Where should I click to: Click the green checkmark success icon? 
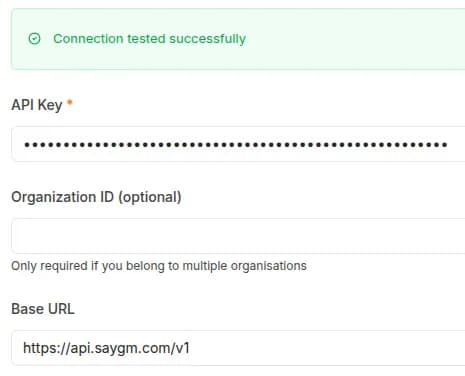[x=34, y=39]
